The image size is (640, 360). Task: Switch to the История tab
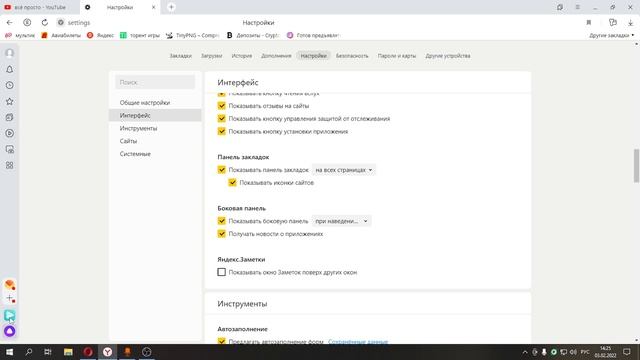(242, 56)
